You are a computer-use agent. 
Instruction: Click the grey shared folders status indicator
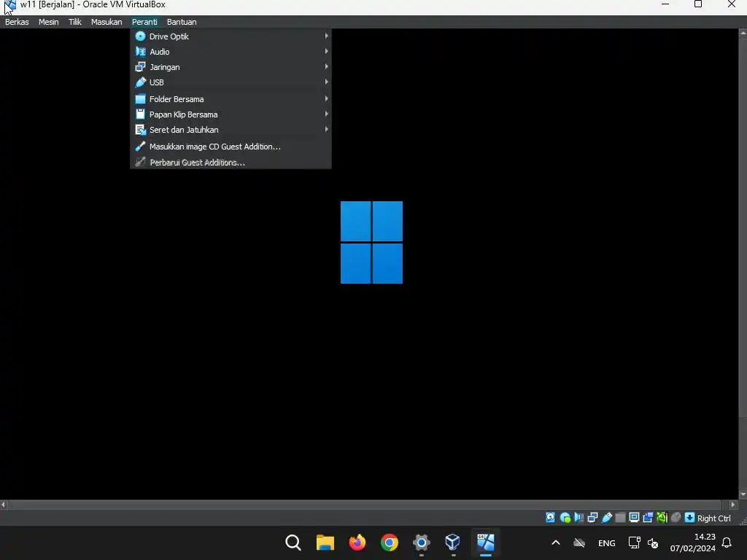coord(620,518)
